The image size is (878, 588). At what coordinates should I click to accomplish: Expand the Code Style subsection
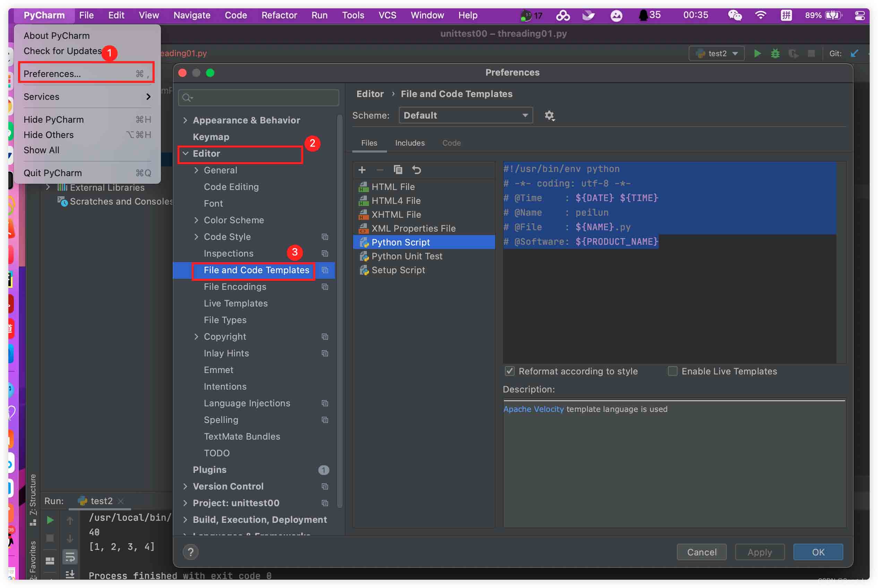pyautogui.click(x=196, y=237)
